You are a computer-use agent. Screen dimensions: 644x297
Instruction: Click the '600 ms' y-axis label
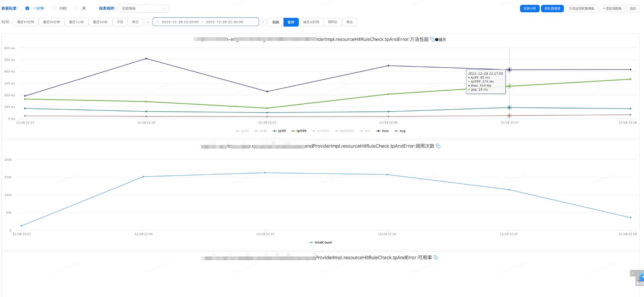(x=10, y=48)
